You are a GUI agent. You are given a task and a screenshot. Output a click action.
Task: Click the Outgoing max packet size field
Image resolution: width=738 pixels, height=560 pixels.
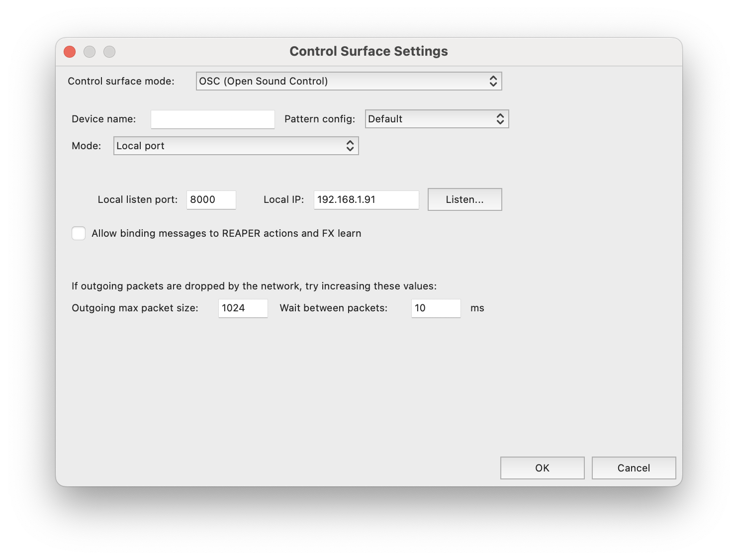(x=243, y=308)
